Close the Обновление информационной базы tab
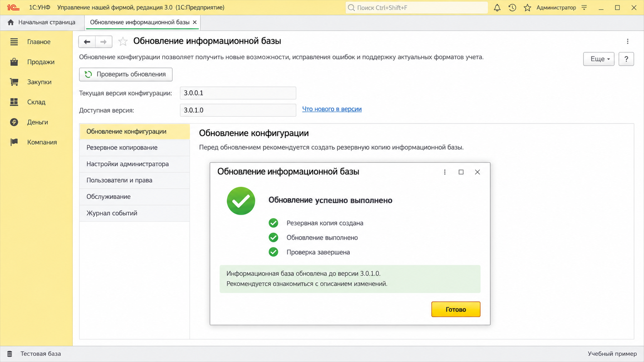 (195, 22)
